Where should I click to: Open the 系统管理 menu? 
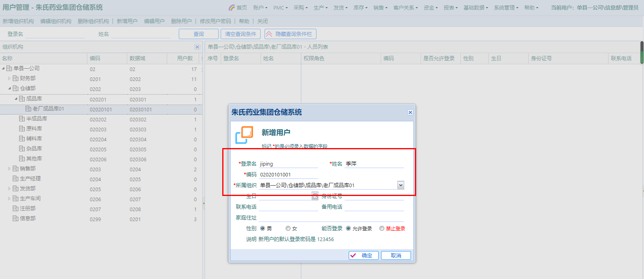click(x=506, y=8)
